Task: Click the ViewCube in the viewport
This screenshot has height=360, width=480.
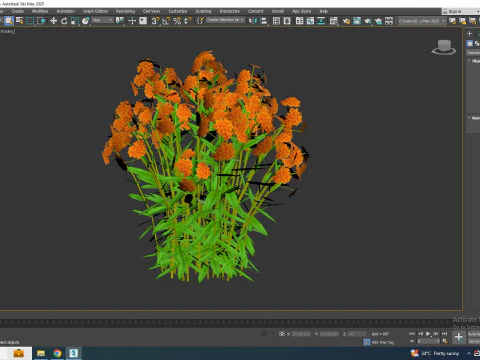Action: pos(444,47)
